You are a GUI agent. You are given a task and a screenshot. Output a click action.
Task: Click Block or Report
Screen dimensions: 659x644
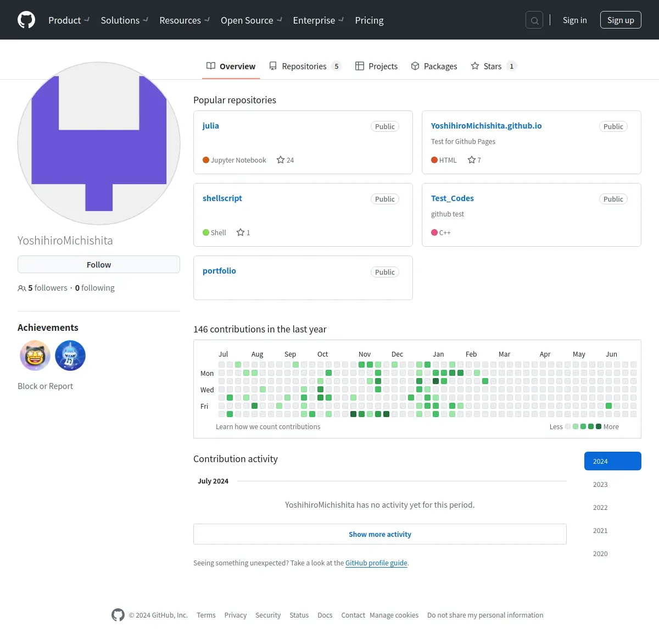(x=45, y=386)
